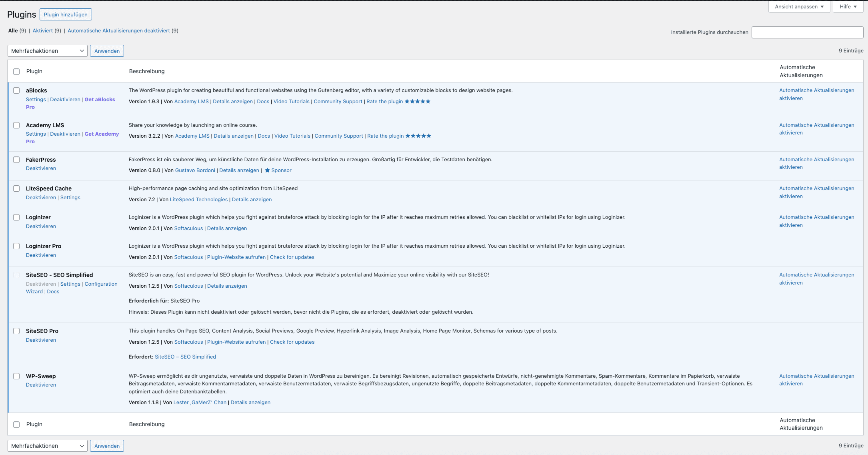The image size is (868, 455).
Task: Toggle the select-all checkbox in table footer
Action: point(16,425)
